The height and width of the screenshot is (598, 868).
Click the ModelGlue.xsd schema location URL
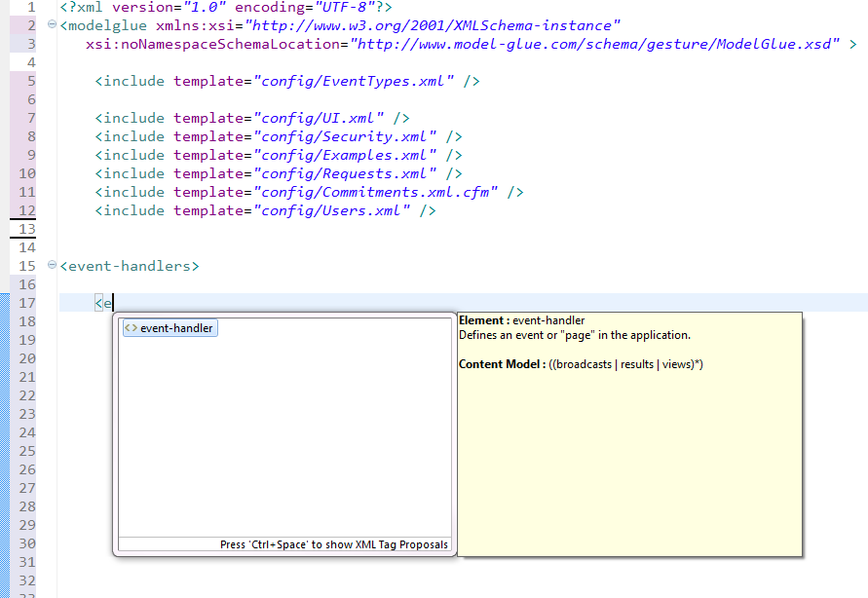594,44
